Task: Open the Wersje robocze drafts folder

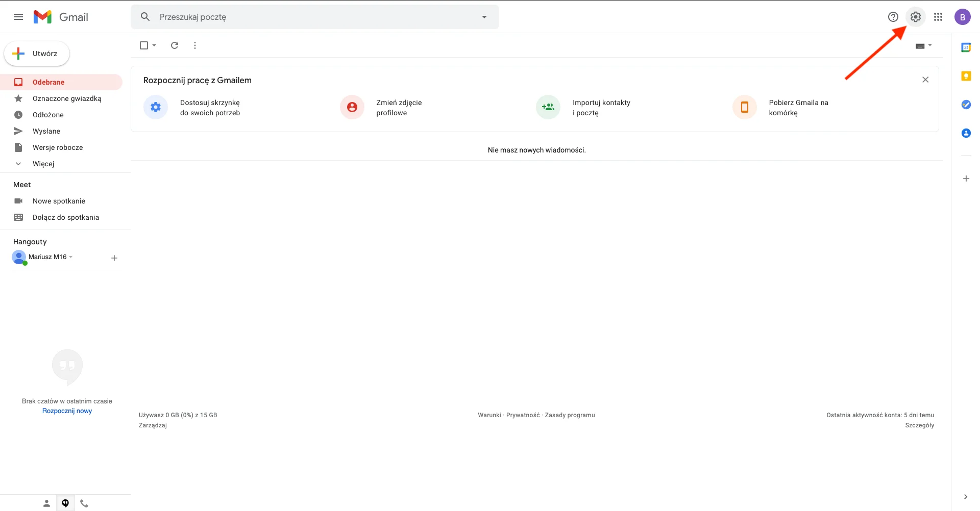Action: 58,147
